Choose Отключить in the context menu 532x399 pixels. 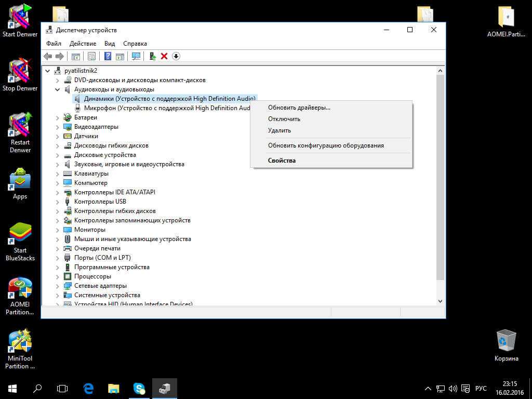tap(284, 119)
